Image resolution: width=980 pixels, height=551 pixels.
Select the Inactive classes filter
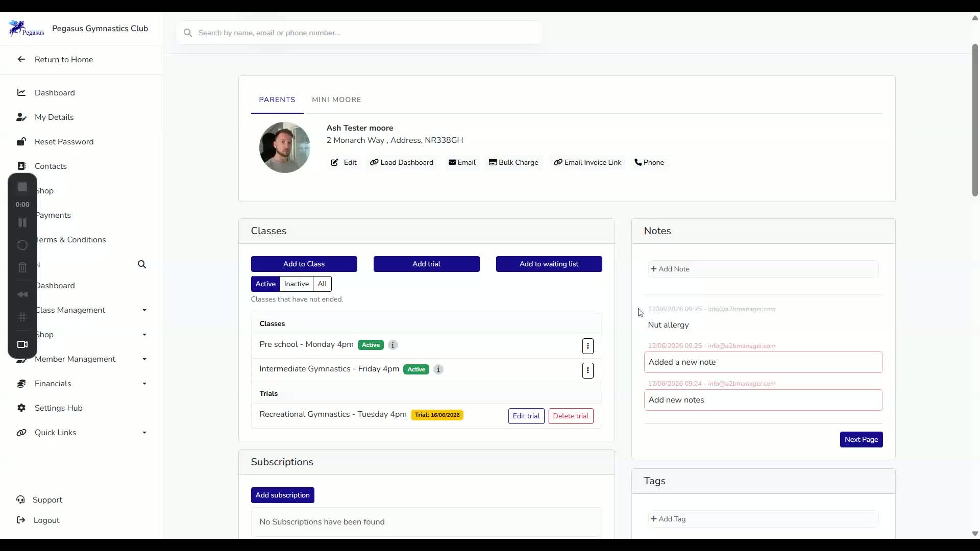click(297, 284)
